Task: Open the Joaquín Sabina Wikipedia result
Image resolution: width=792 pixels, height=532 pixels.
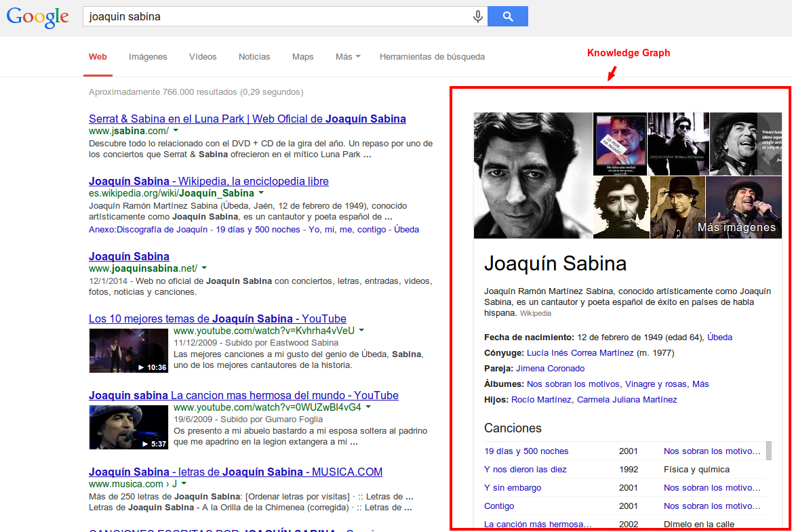Action: [x=209, y=181]
